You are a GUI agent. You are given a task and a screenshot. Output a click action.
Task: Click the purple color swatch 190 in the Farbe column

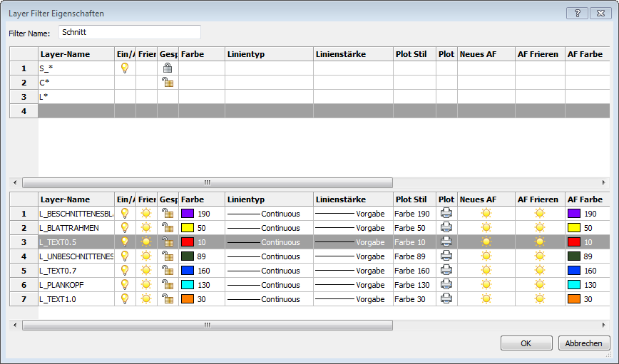click(x=188, y=214)
